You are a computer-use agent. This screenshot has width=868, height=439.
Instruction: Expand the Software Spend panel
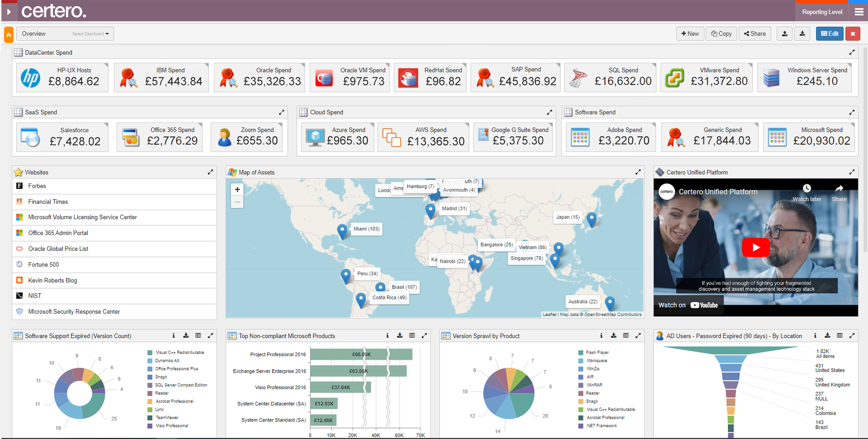(x=852, y=112)
